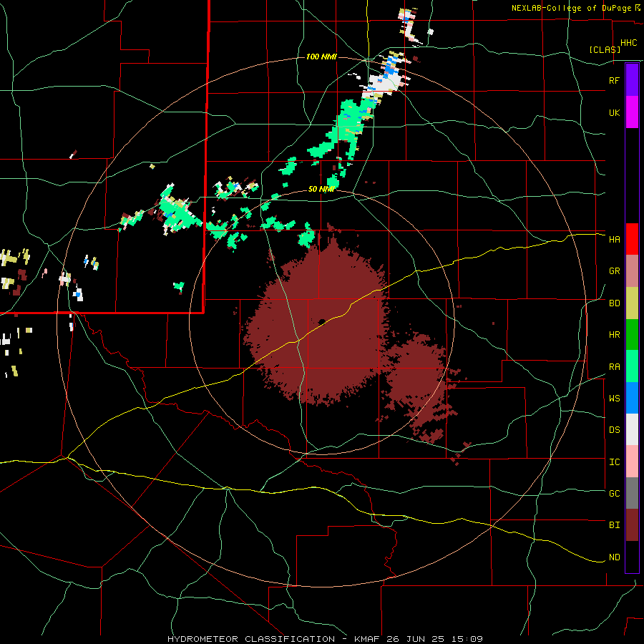Click the white DS legend swatch

click(632, 429)
